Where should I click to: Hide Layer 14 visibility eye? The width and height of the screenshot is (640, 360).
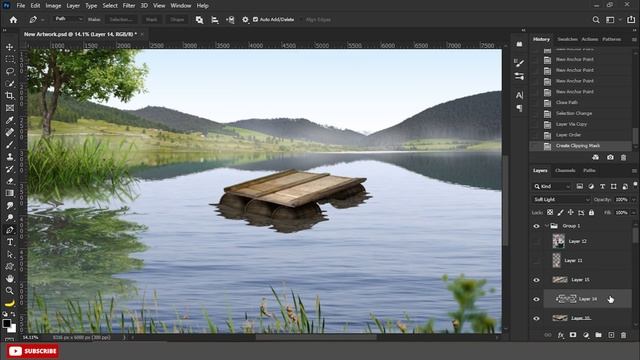(536, 299)
